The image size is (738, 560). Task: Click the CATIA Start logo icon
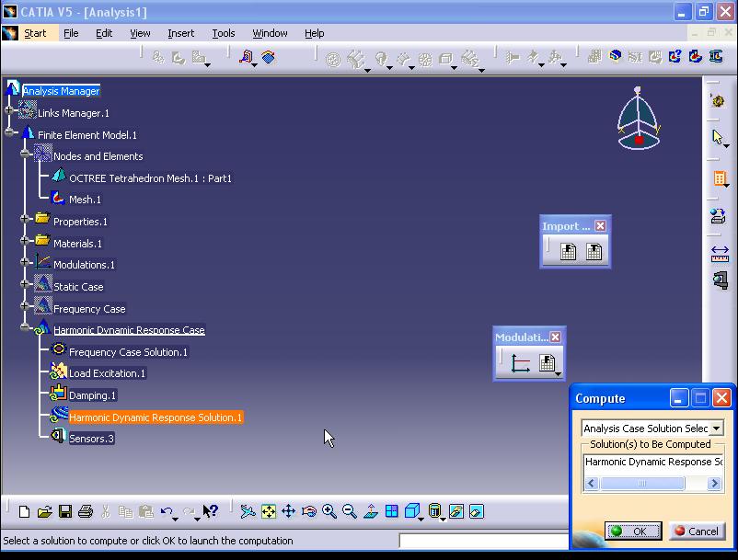coord(10,33)
